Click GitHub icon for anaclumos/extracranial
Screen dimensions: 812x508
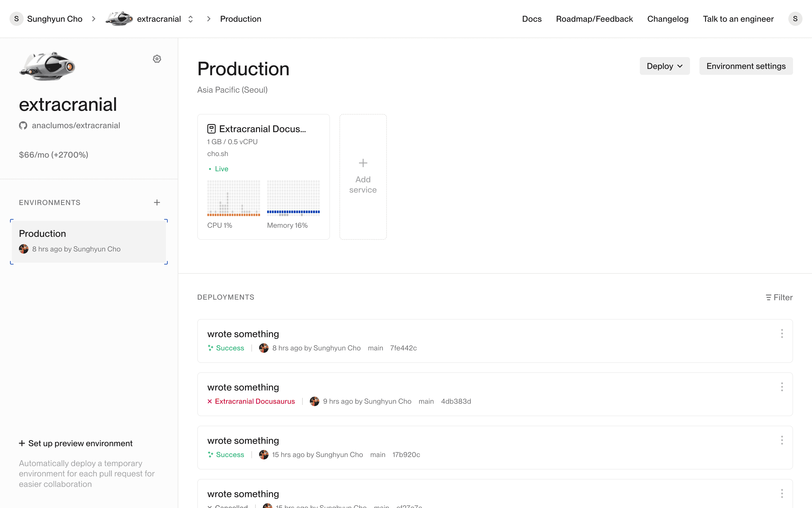(x=23, y=126)
